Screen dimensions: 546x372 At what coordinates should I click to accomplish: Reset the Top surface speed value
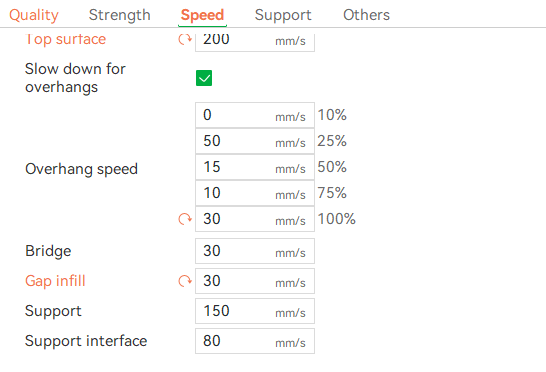[185, 39]
